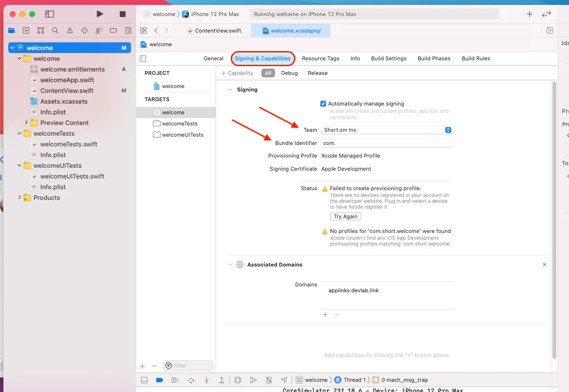
Task: Expand the Preview Content folder
Action: point(26,123)
